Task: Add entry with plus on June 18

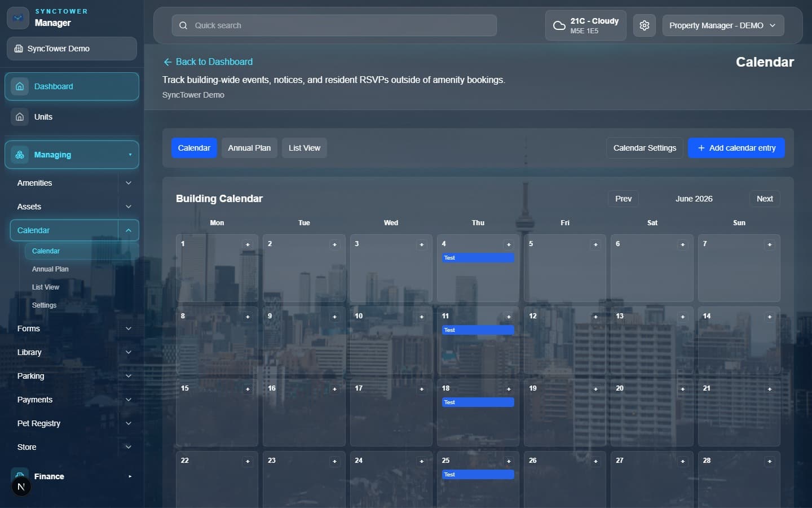Action: tap(509, 389)
